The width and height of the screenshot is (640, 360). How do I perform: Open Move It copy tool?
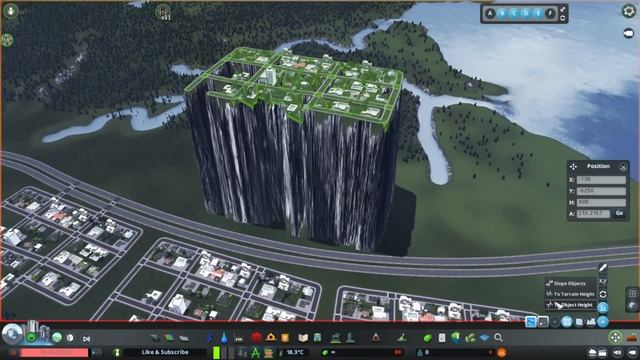[x=579, y=322]
